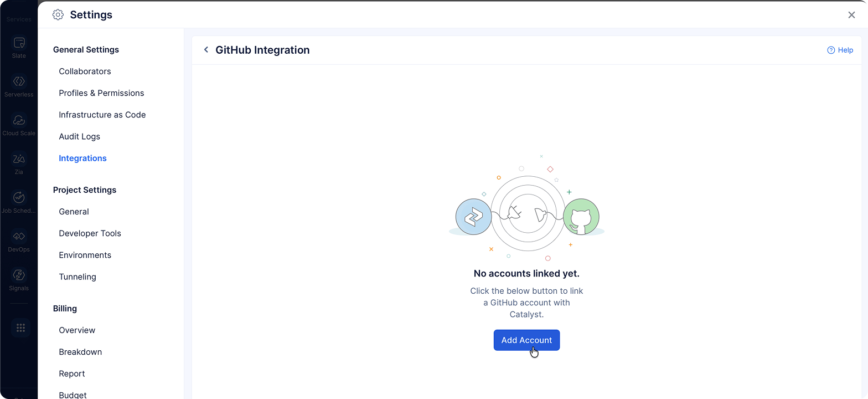
Task: Select Infrastructure as Code
Action: coord(102,115)
